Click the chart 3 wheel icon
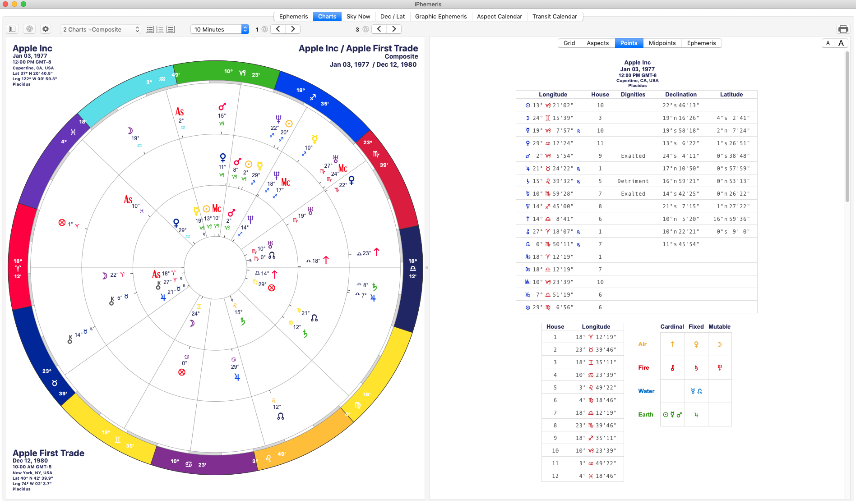856x504 pixels. pyautogui.click(x=366, y=29)
